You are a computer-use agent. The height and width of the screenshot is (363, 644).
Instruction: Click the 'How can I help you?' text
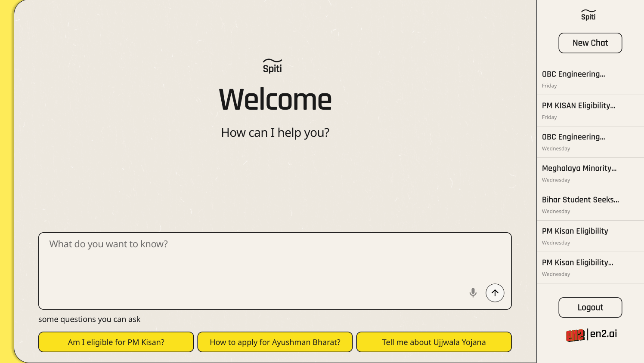tap(275, 133)
